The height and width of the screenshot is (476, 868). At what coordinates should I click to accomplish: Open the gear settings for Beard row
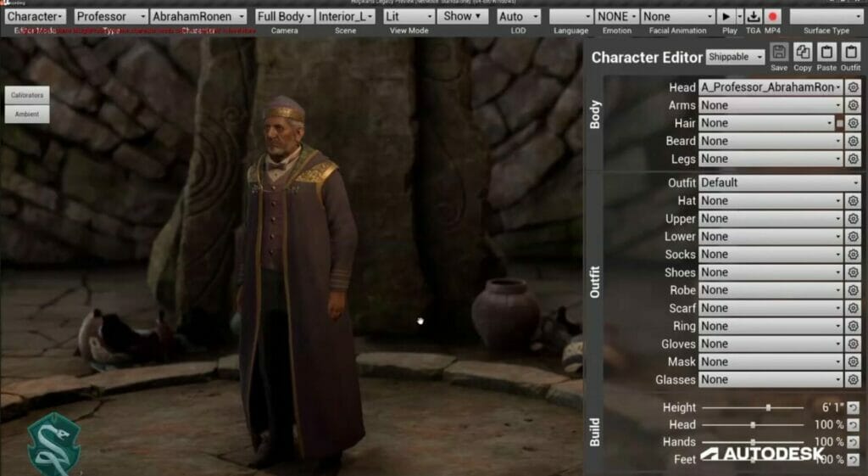click(x=853, y=142)
